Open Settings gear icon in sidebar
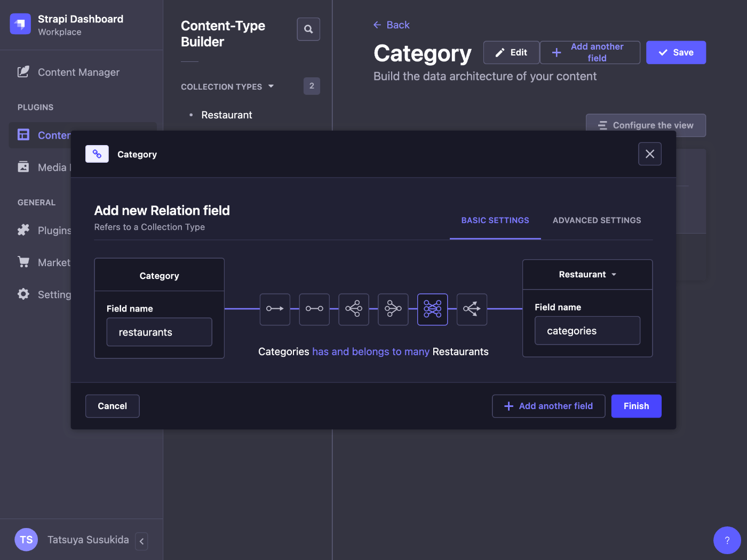 click(x=23, y=294)
